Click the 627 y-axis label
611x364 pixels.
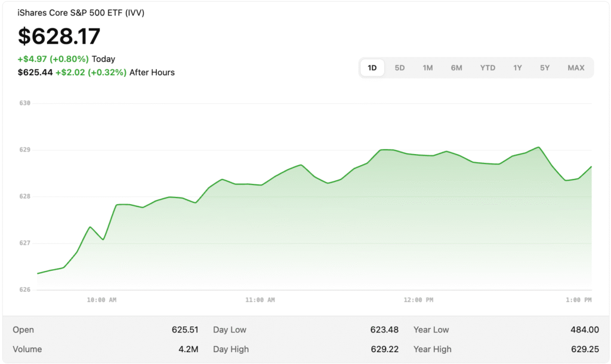coord(24,243)
